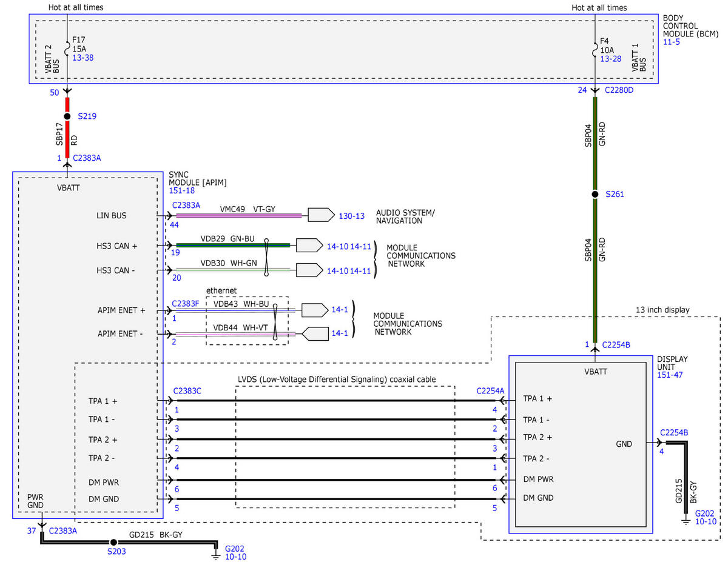Select the C2280D connector label
This screenshot has height=562, width=728.
pos(619,91)
